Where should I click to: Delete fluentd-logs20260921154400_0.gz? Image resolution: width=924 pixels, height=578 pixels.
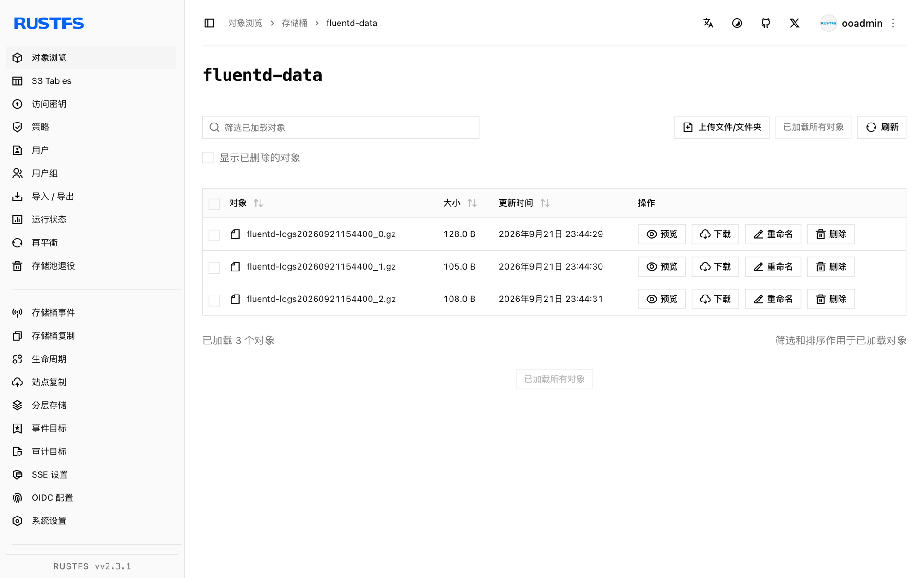point(831,234)
